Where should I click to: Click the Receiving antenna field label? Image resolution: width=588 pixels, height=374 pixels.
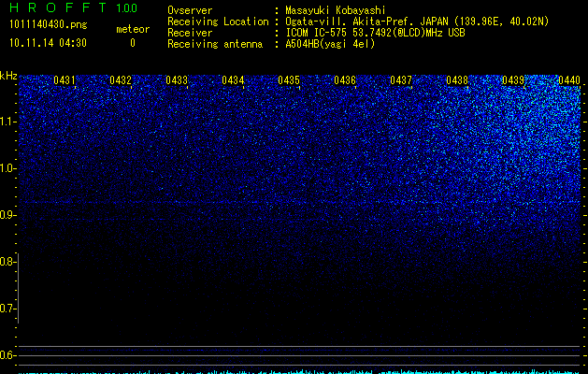tap(215, 44)
